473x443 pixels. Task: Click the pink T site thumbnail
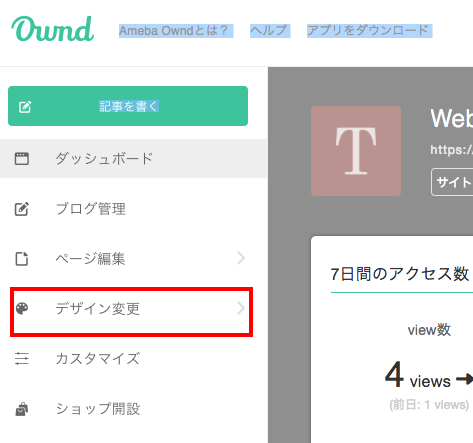click(356, 151)
